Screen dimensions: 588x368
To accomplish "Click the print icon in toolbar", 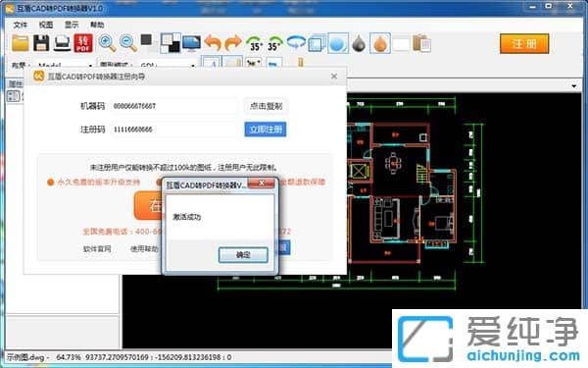I will click(62, 43).
